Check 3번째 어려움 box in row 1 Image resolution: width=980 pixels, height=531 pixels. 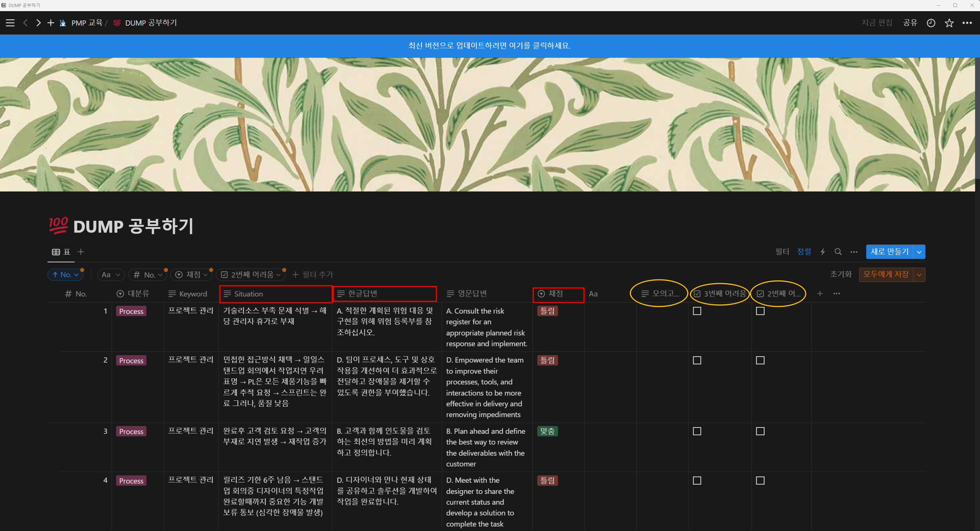pyautogui.click(x=697, y=311)
